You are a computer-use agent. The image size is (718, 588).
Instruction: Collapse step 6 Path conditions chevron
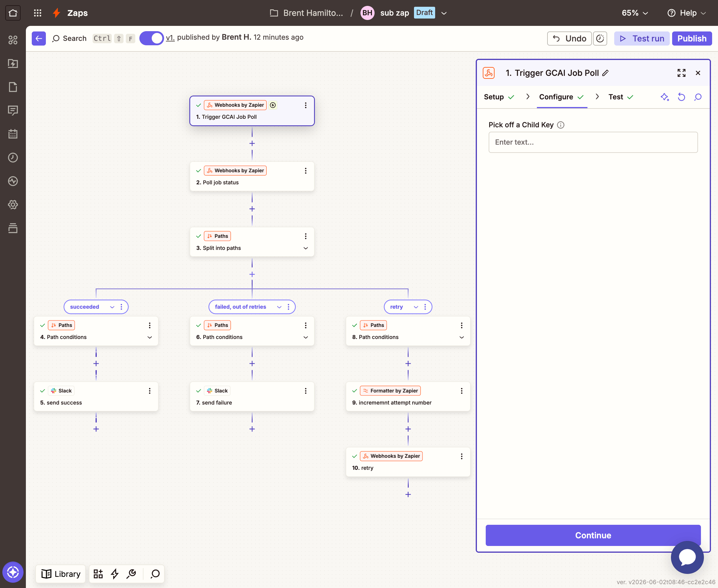[x=305, y=337]
